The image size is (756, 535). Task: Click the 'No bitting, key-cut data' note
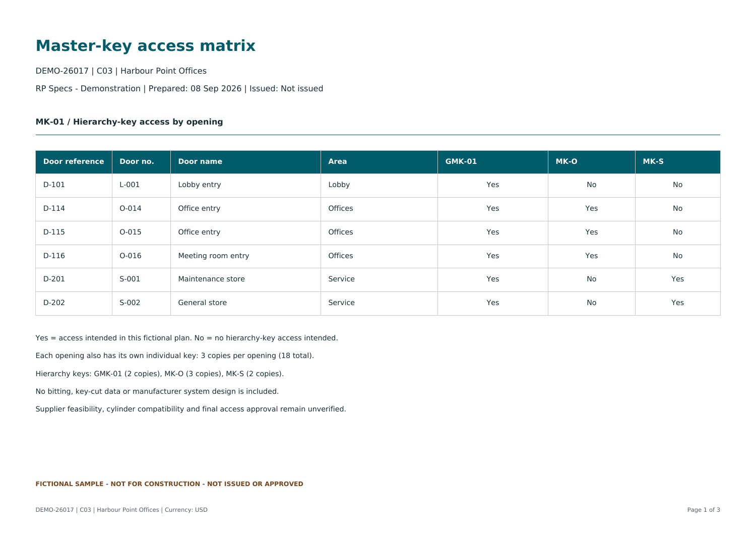click(157, 391)
